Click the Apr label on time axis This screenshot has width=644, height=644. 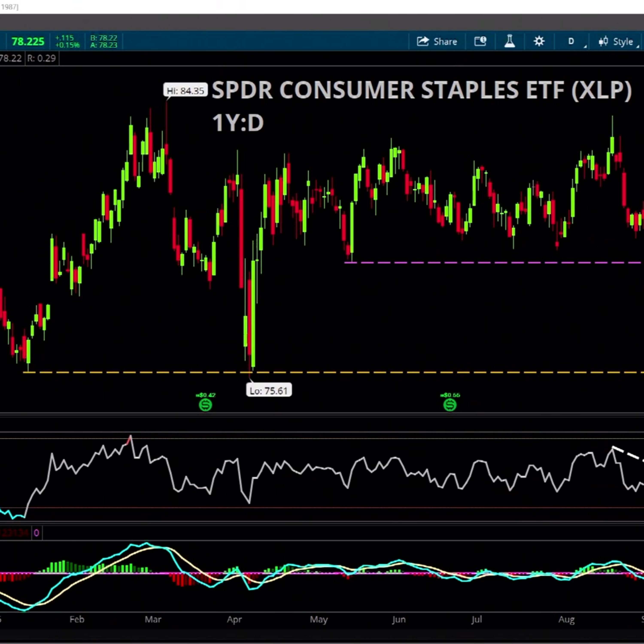234,619
